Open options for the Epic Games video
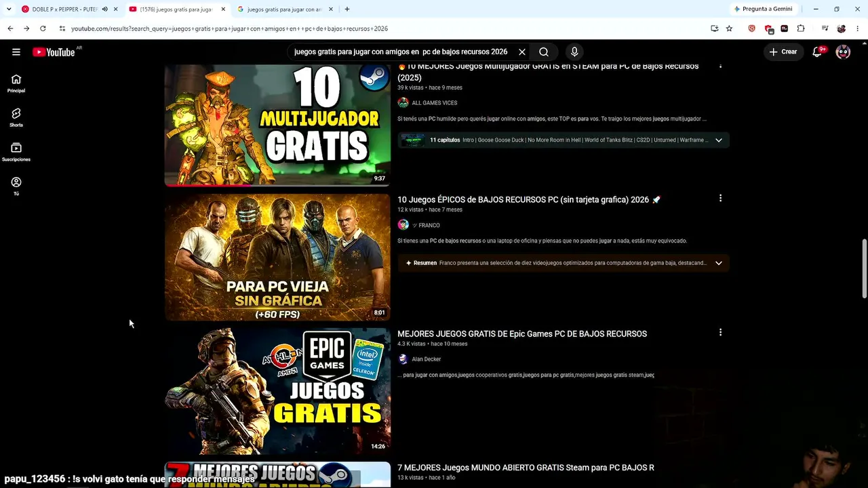The image size is (868, 488). point(720,333)
